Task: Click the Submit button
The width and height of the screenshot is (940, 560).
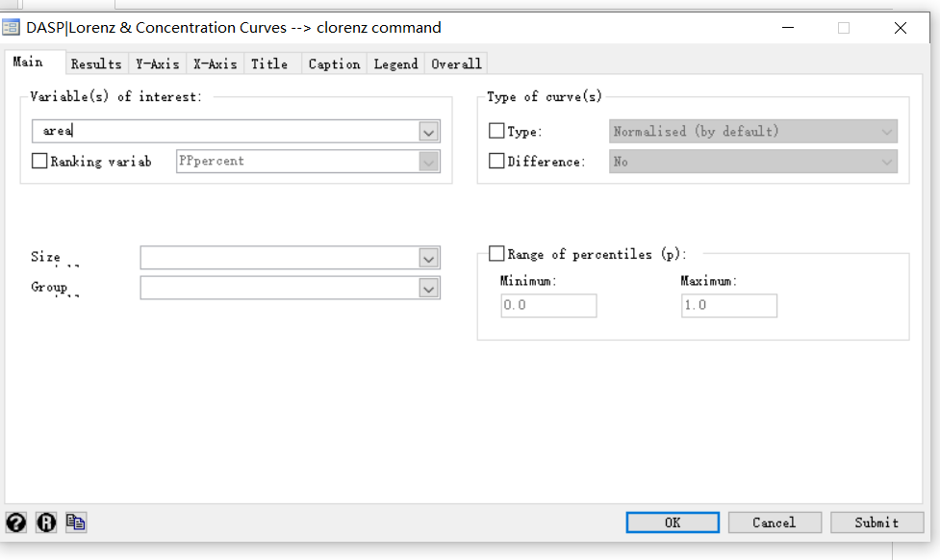Action: coord(876,522)
